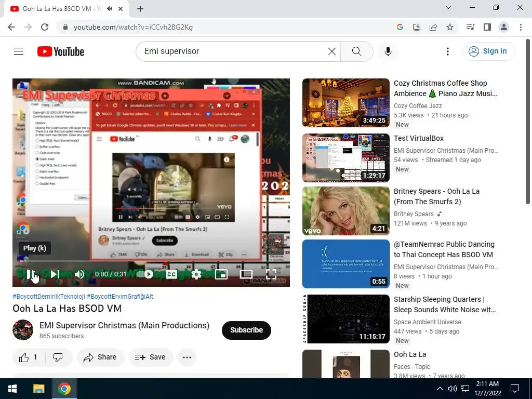Image resolution: width=532 pixels, height=399 pixels.
Task: Install app icon in address bar
Action: pyautogui.click(x=416, y=27)
